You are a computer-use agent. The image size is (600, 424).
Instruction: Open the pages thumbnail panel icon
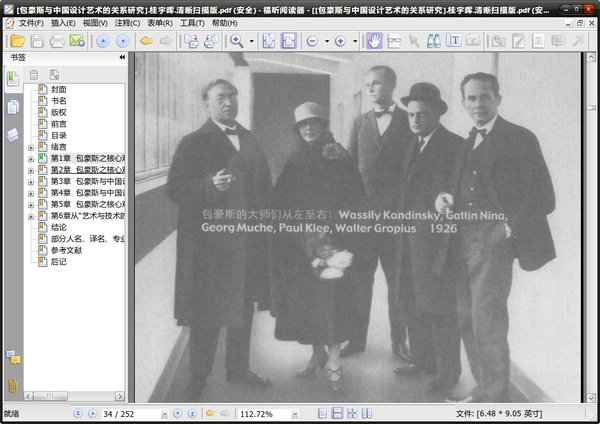point(13,107)
